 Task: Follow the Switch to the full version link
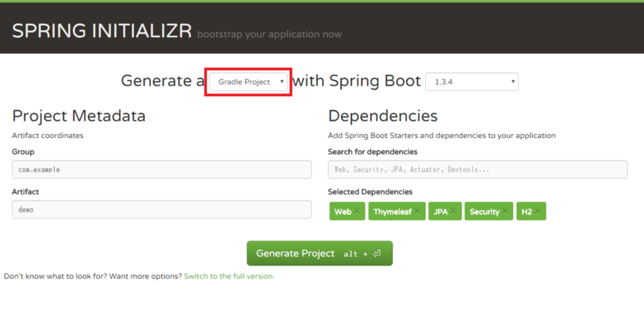point(229,276)
